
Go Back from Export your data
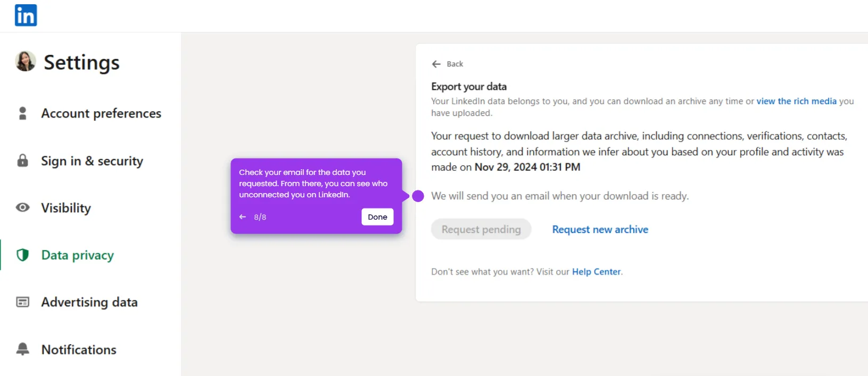coord(448,64)
